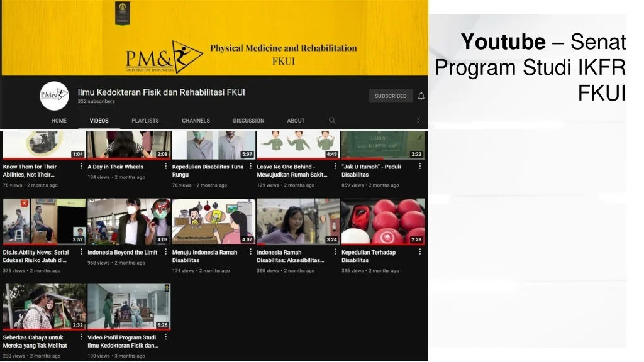The width and height of the screenshot is (644, 362).
Task: Play the 2:28 red balls thumbnail
Action: coord(383,222)
